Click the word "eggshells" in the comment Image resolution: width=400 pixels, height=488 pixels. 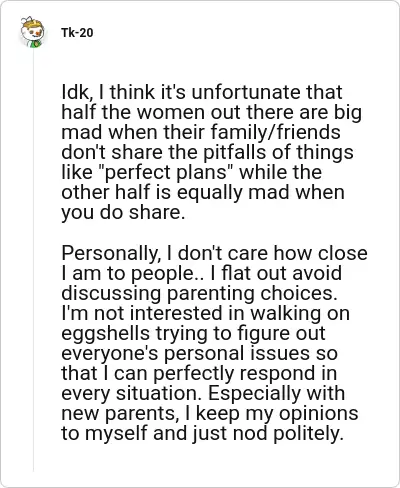[105, 333]
